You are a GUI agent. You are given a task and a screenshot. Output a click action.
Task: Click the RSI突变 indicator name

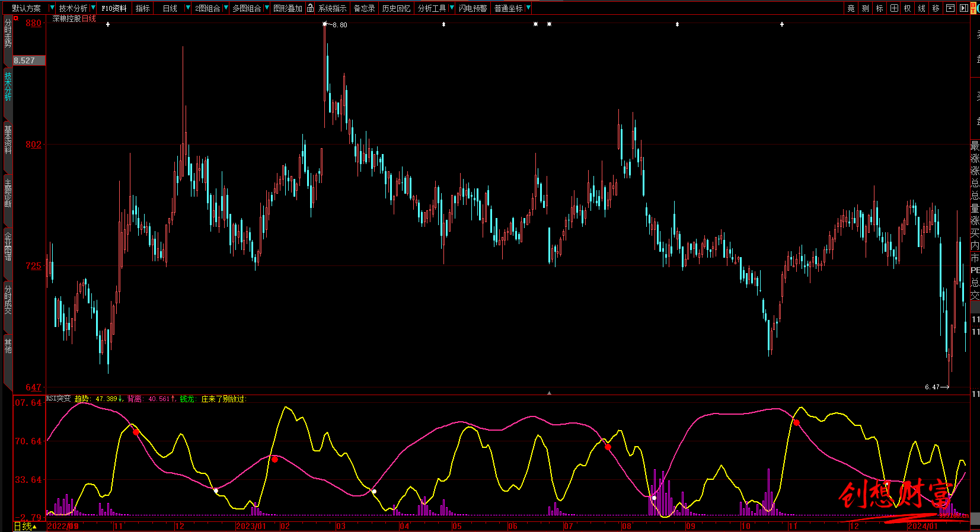[58, 399]
